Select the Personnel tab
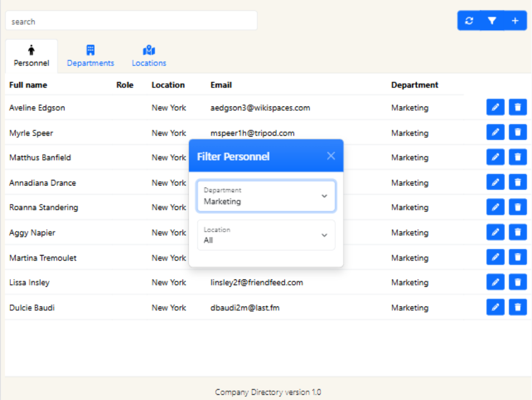Screen dimensions: 532x400 (32, 56)
